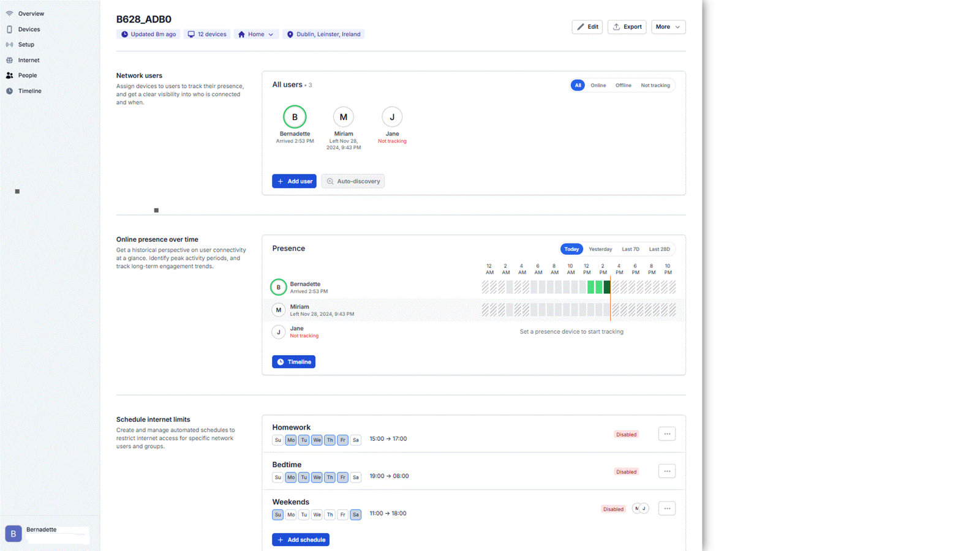Screen dimensions: 980x551
Task: Expand the Home network type dropdown
Action: click(x=256, y=34)
